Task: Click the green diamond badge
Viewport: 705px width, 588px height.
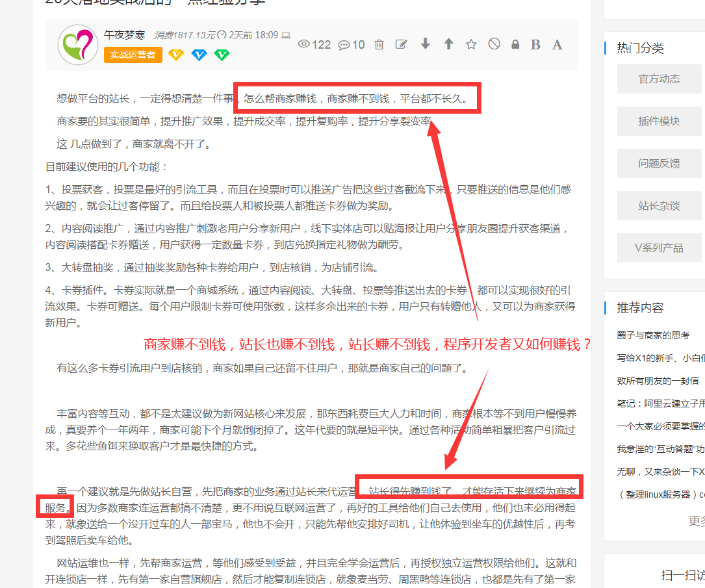Action: [222, 55]
